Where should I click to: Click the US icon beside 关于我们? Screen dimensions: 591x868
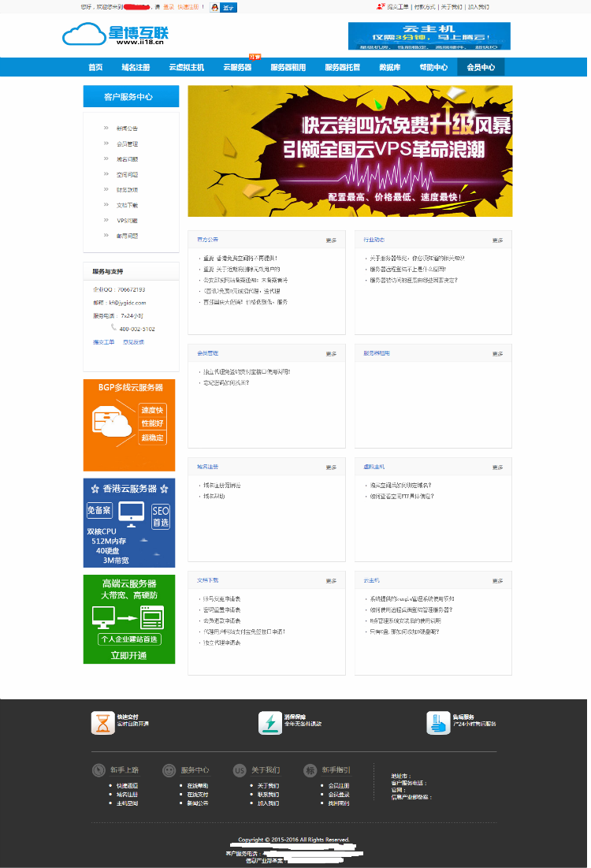(239, 770)
